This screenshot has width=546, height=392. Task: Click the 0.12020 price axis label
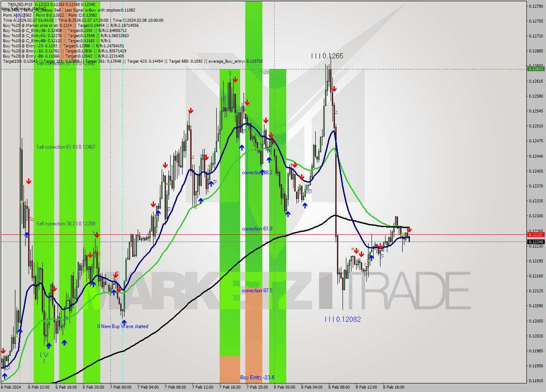click(536, 336)
